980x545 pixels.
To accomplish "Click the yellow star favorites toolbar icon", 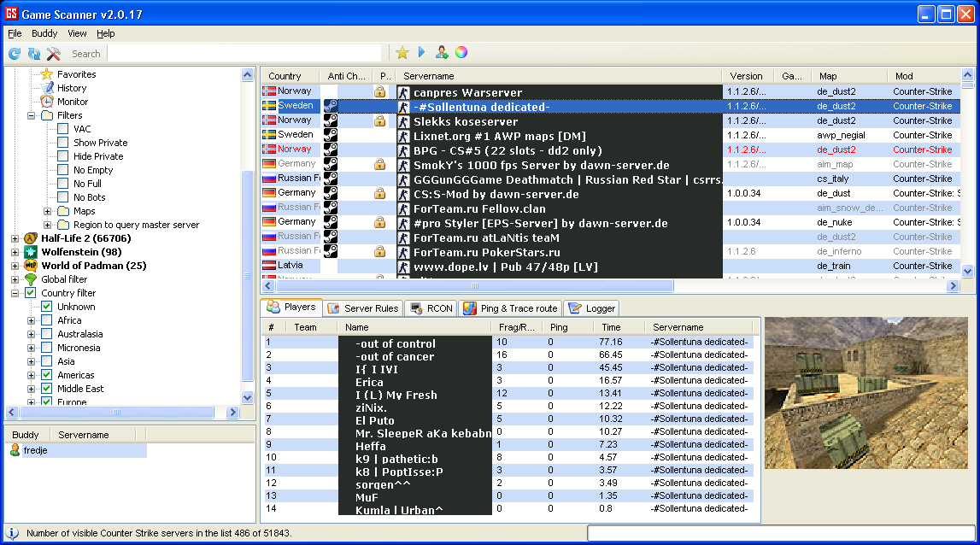I will [x=402, y=52].
